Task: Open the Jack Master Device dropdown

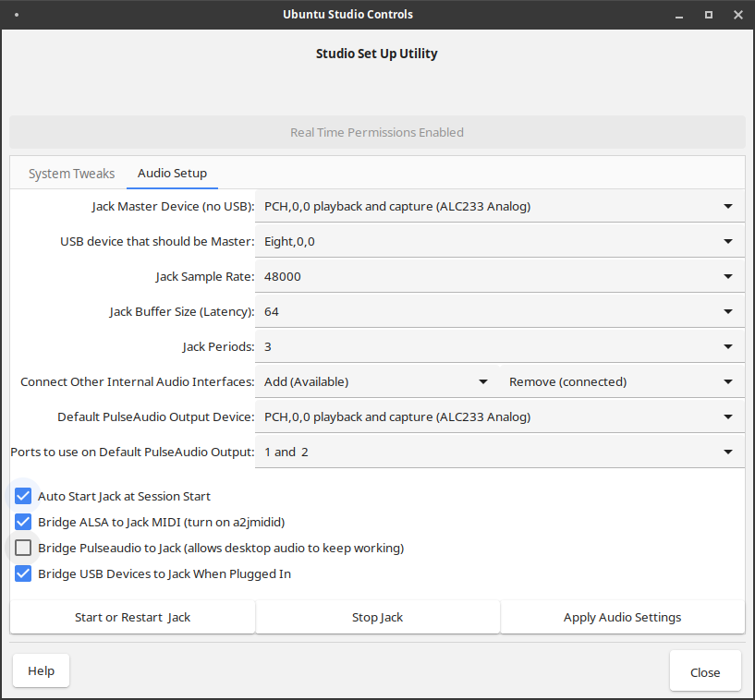Action: click(x=499, y=206)
